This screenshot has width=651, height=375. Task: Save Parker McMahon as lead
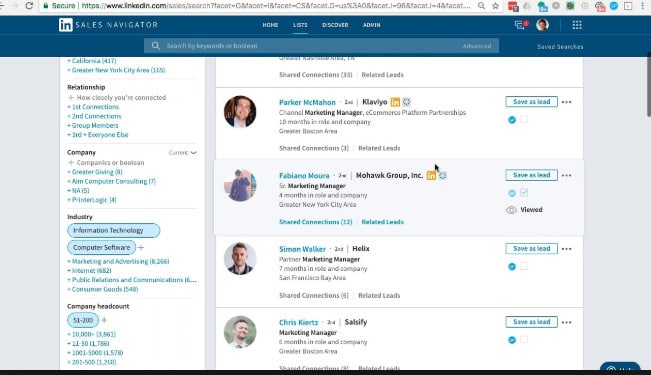(x=531, y=102)
